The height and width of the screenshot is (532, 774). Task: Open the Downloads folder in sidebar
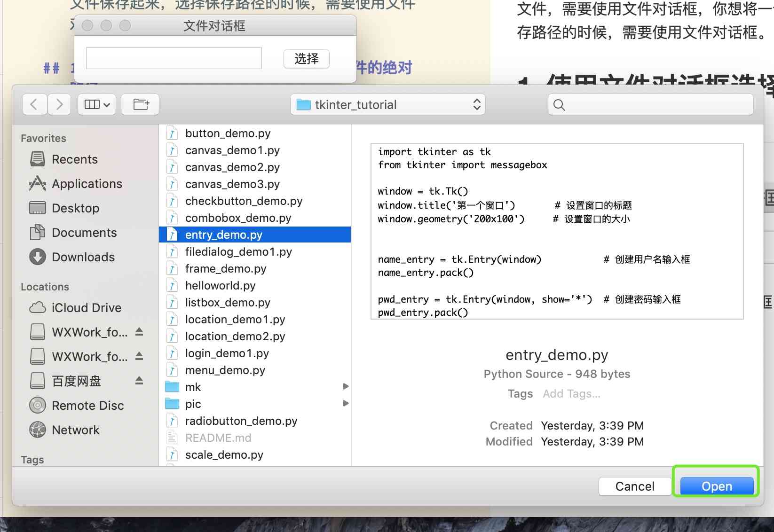tap(83, 257)
